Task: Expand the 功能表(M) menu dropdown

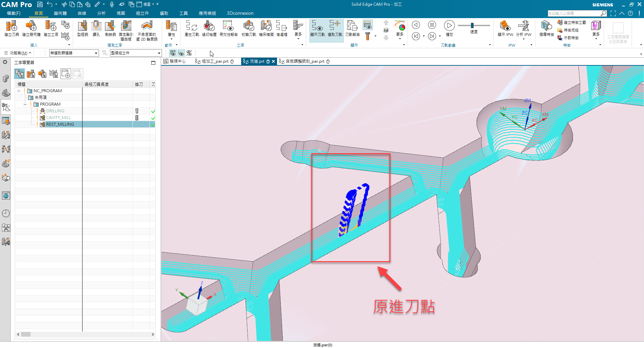Action: pos(17,53)
